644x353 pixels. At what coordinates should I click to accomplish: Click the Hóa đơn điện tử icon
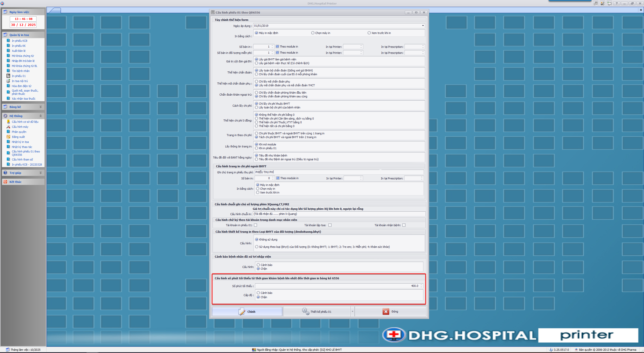tap(8, 86)
